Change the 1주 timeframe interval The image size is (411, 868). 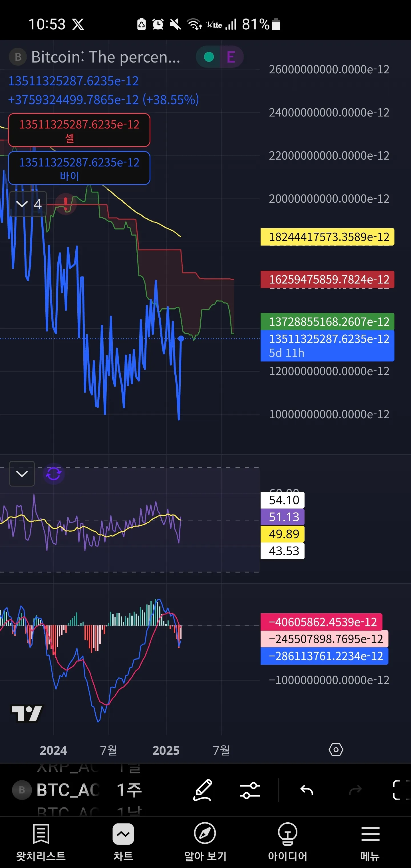(x=129, y=790)
